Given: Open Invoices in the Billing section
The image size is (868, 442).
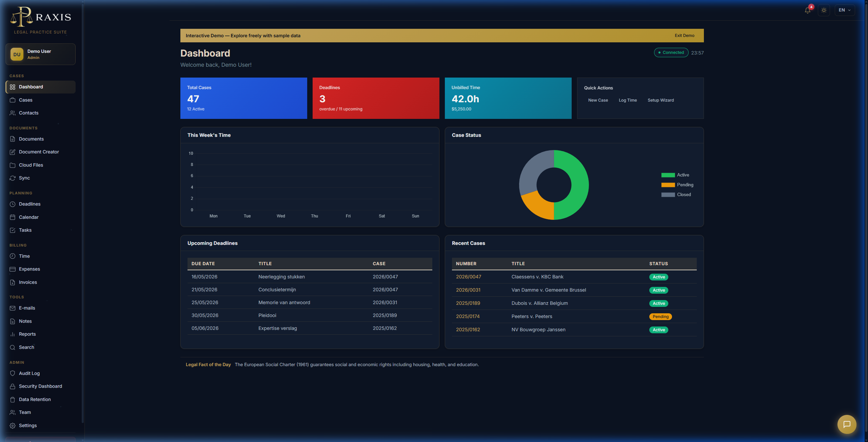Looking at the screenshot, I should (40, 282).
